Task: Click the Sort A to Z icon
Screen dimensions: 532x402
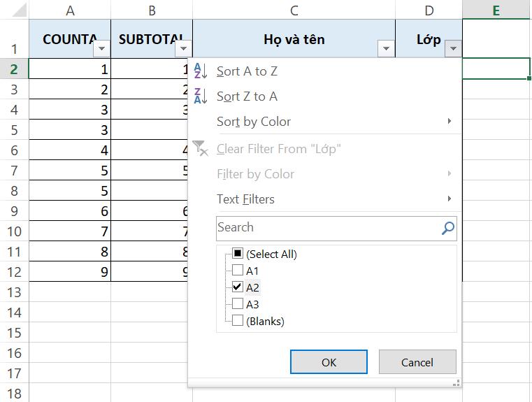Action: 200,71
